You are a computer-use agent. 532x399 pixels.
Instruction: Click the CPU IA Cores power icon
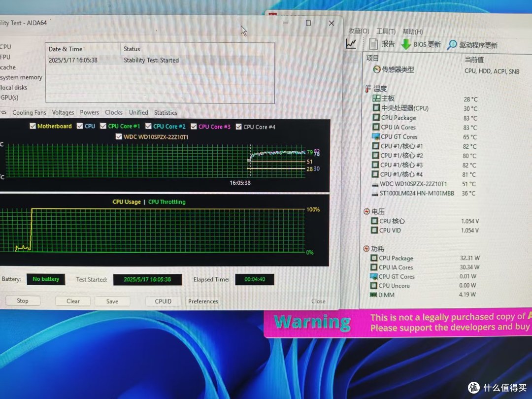(374, 267)
